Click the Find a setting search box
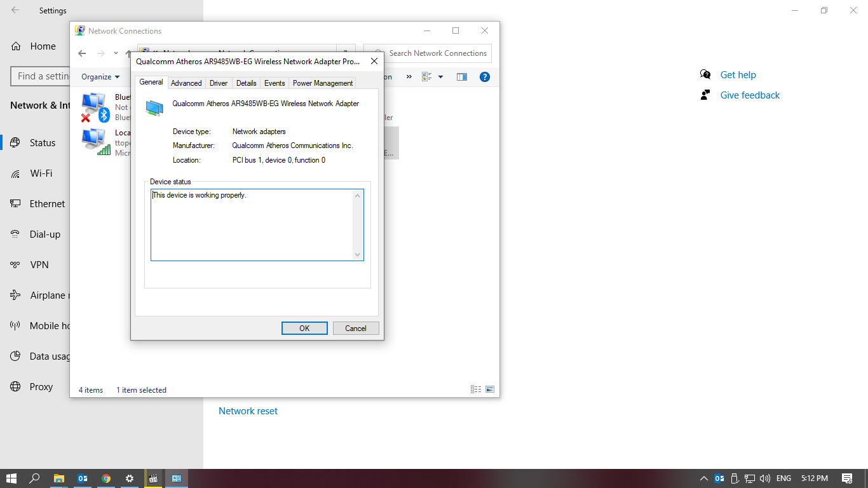Screen dimensions: 868x488 [x=40, y=76]
